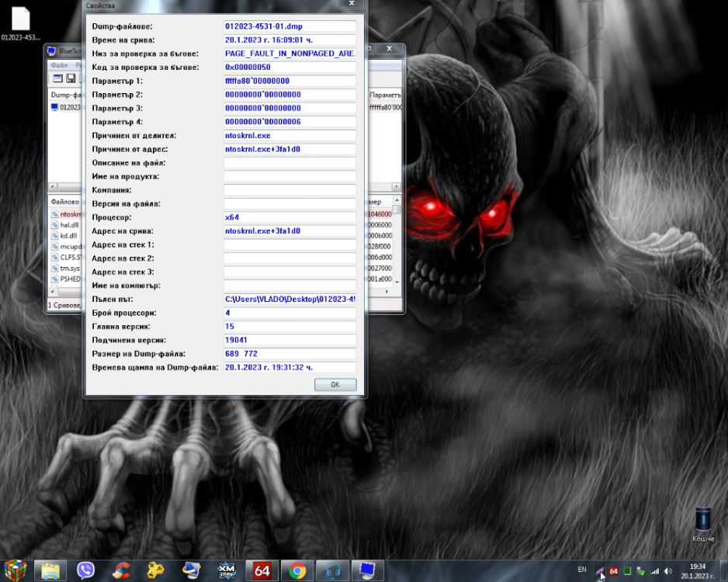Select the mcupd driver row
Viewport: 728px width, 582px height.
[71, 247]
